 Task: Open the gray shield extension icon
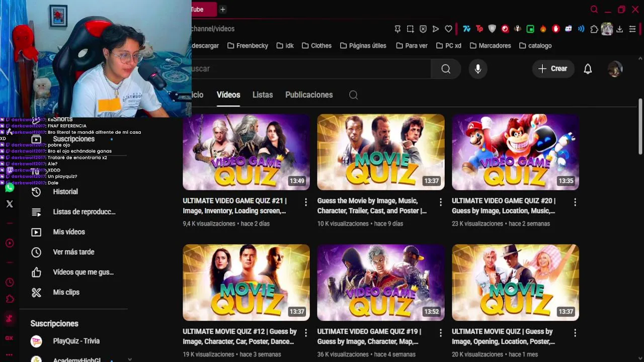tap(492, 29)
